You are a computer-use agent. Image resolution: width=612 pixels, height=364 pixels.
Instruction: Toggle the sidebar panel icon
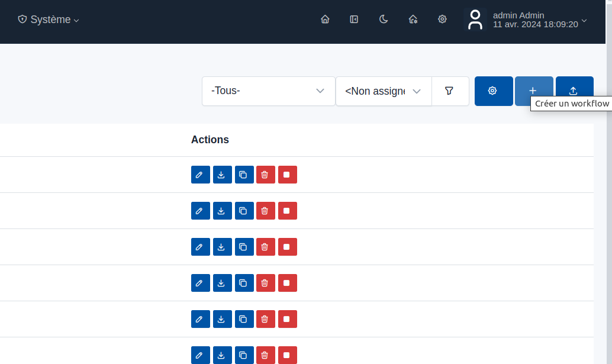[x=354, y=19]
